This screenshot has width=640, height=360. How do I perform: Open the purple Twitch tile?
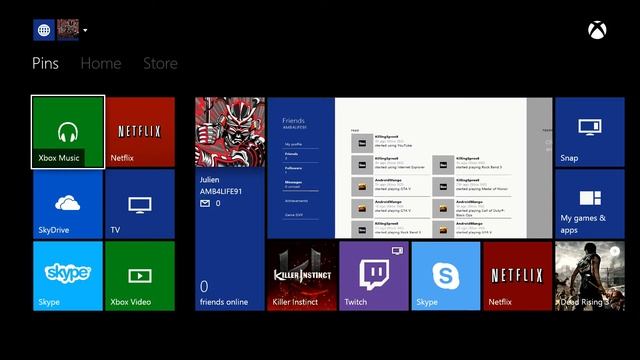tap(374, 276)
